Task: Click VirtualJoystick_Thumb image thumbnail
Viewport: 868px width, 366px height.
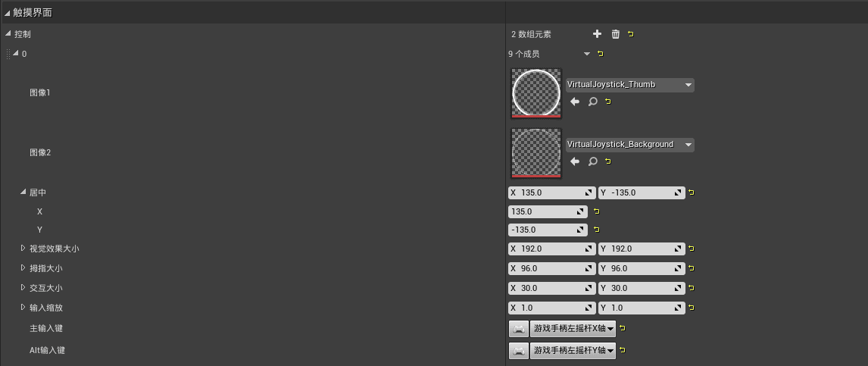Action: click(535, 93)
